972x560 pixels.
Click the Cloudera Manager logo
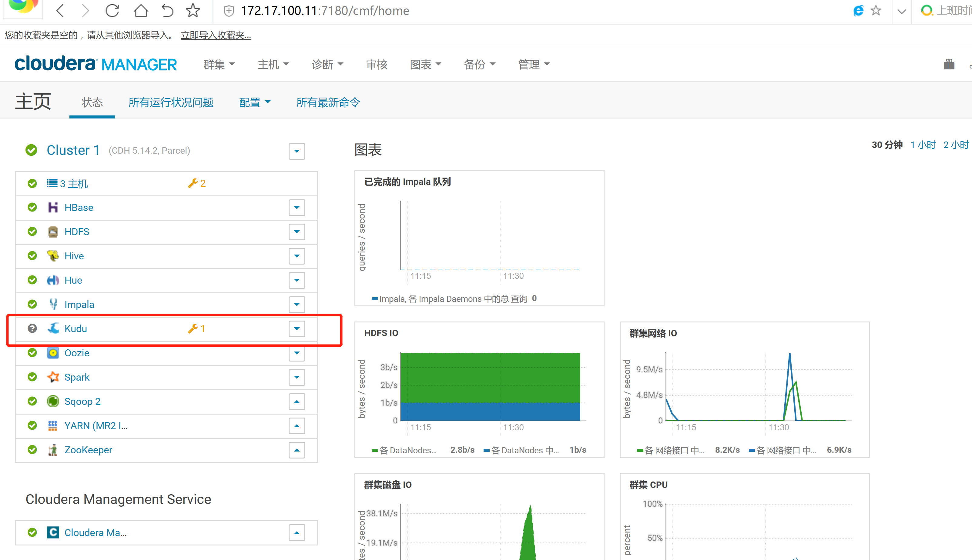point(96,64)
